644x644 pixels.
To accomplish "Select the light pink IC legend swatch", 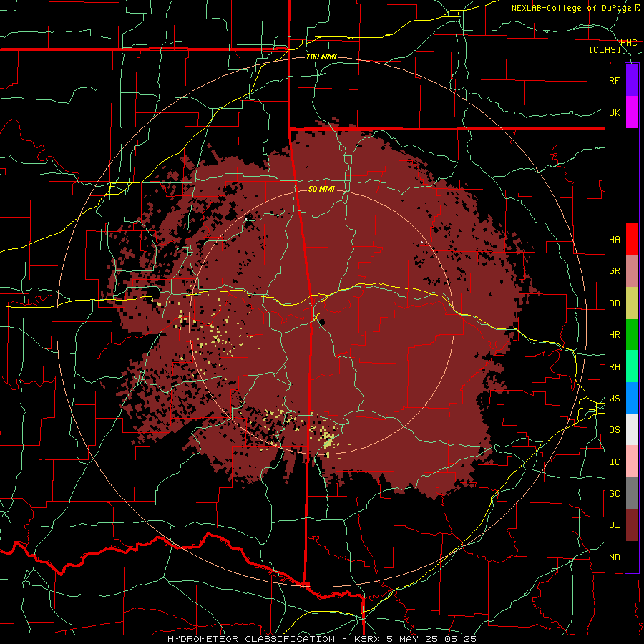I will [632, 462].
